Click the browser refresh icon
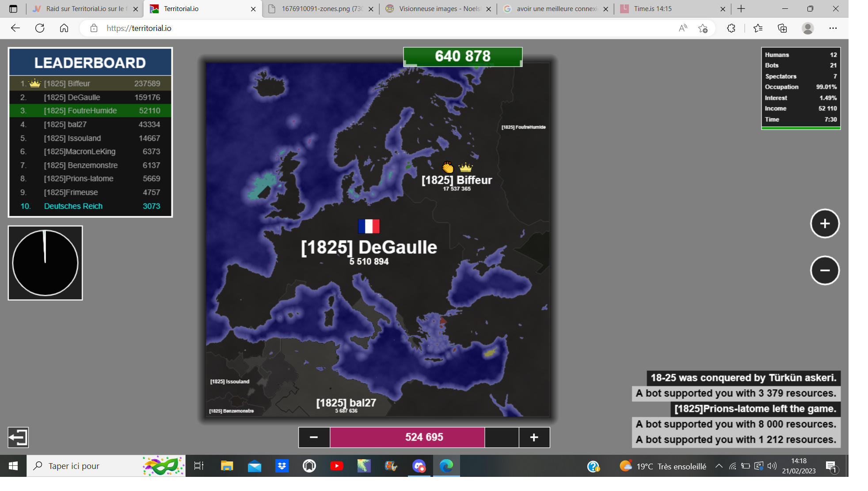 click(x=40, y=28)
